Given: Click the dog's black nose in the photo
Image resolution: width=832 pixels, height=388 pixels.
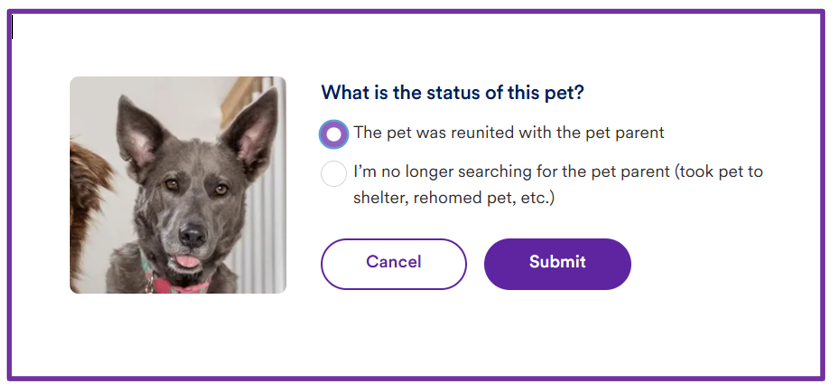Looking at the screenshot, I should click(x=192, y=235).
